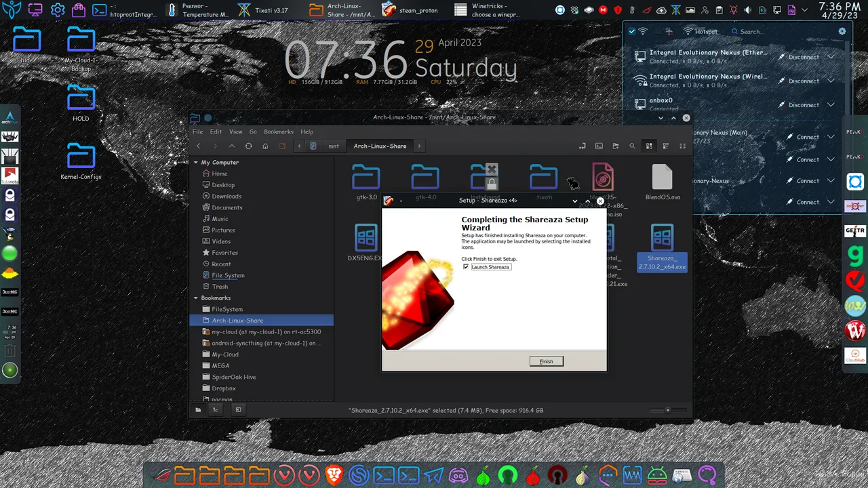The height and width of the screenshot is (488, 868).
Task: Collapse My Computer sidebar section
Action: (x=196, y=163)
